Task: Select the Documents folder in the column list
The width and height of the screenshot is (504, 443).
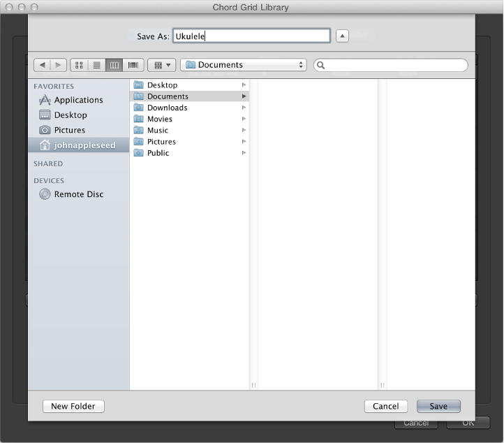Action: (190, 96)
